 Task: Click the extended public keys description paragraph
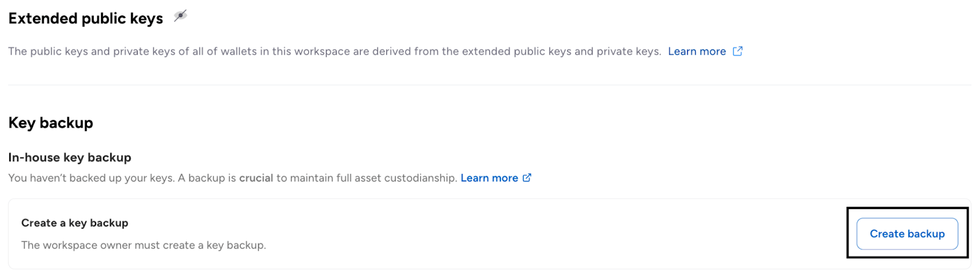(334, 51)
